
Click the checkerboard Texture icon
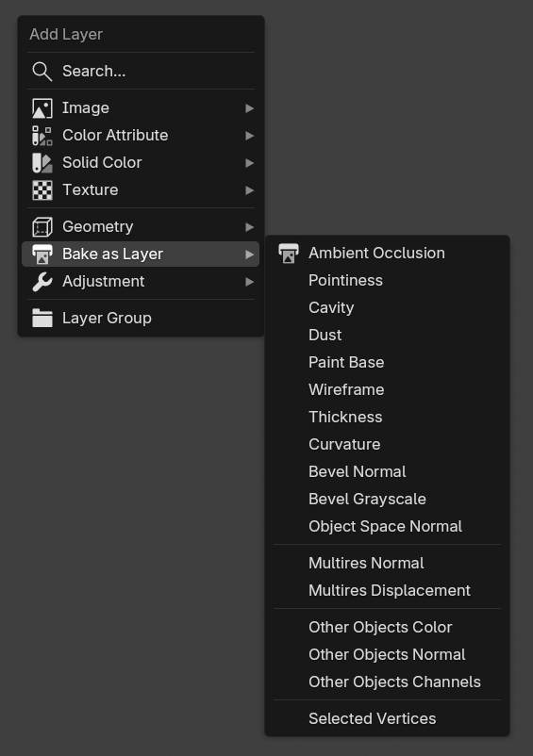42,190
